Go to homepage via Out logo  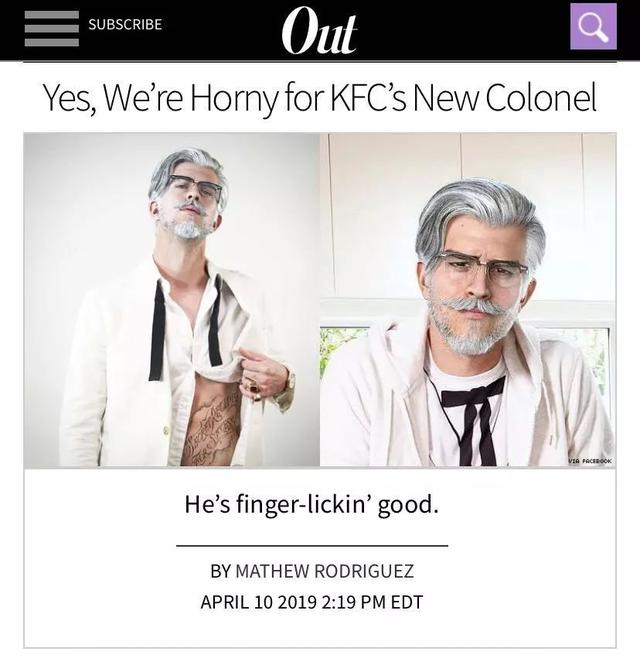pos(319,31)
